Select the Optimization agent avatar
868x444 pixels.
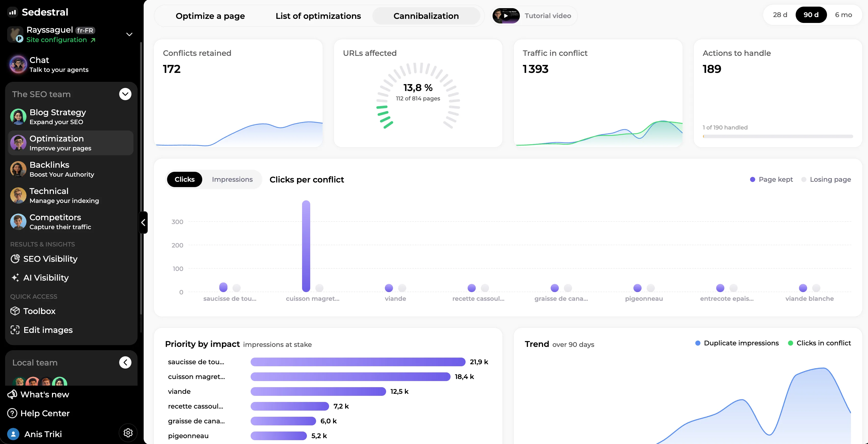[18, 143]
